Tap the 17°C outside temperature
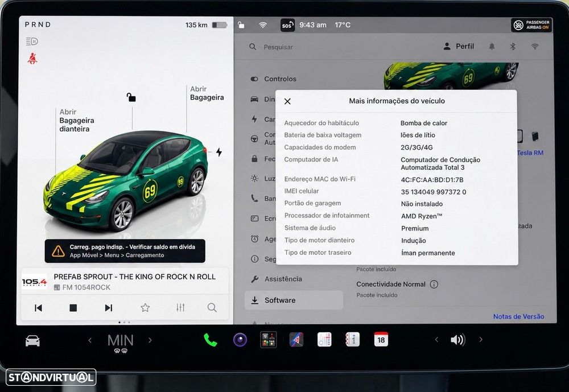This screenshot has width=569, height=392. 342,25
